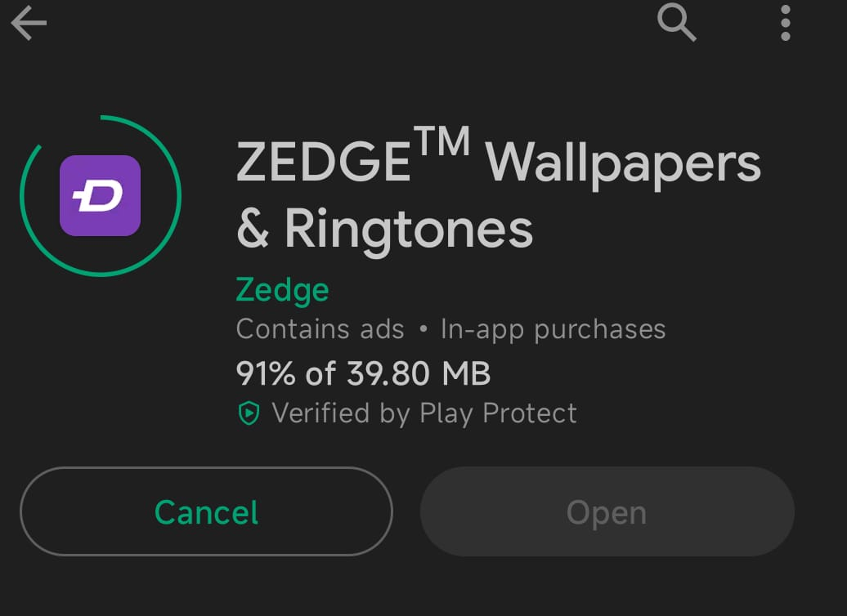
Task: Click the word "Ringtones" in the app title
Action: click(x=409, y=230)
